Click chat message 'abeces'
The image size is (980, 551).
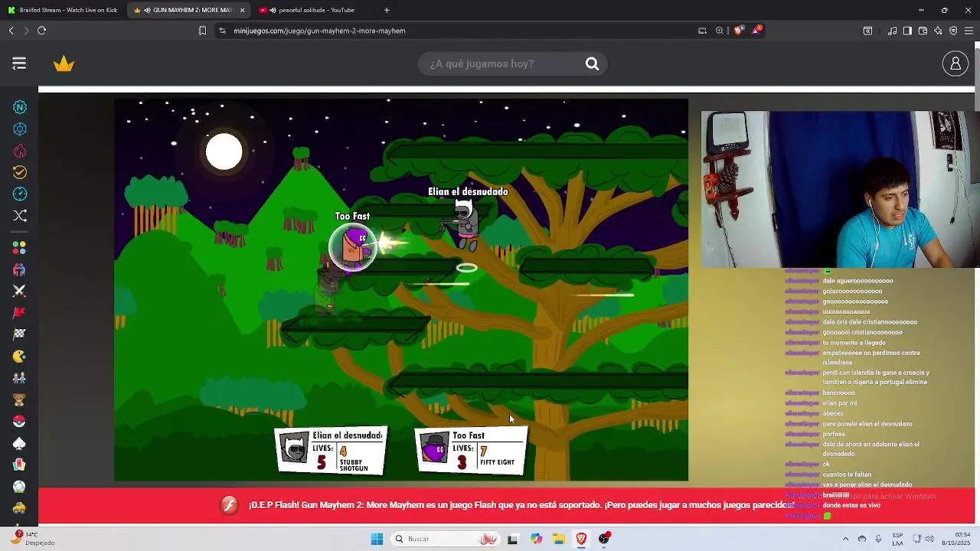tap(834, 413)
